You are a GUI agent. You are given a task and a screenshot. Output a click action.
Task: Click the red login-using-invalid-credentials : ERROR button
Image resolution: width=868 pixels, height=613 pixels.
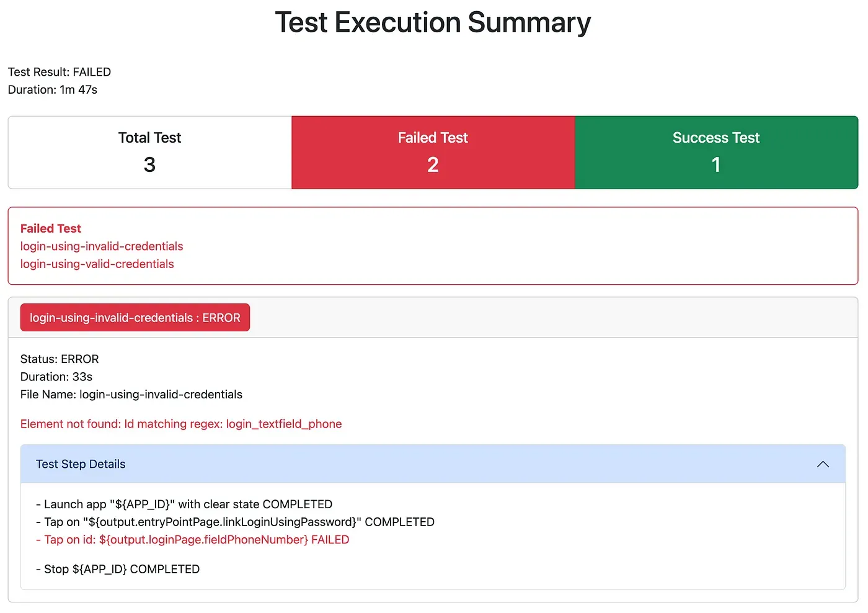(135, 318)
